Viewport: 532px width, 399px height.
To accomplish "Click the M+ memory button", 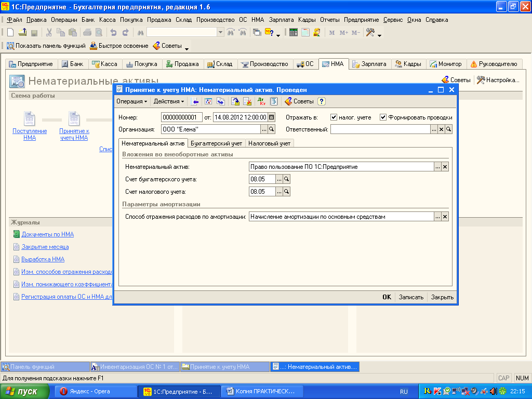I will tap(344, 33).
